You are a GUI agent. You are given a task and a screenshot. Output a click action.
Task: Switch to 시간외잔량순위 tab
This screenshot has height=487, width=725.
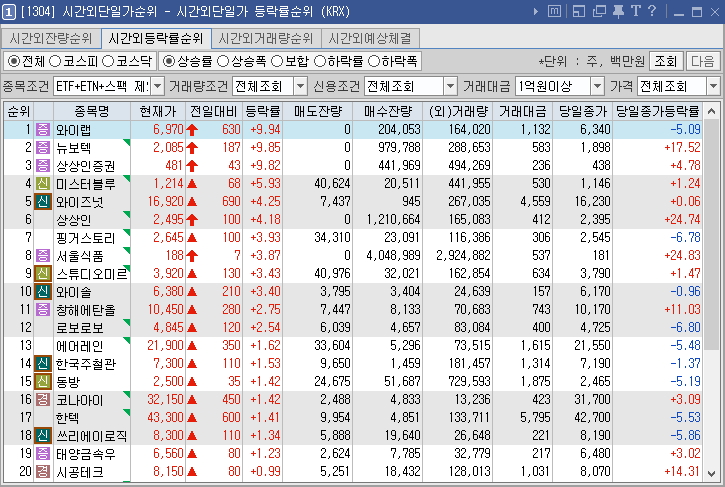click(51, 38)
